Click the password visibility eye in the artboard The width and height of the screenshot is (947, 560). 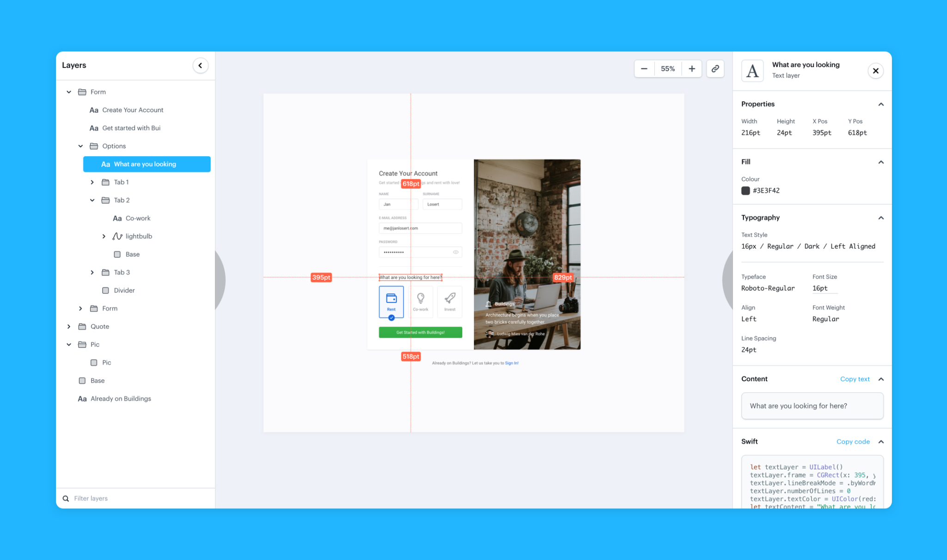click(455, 252)
